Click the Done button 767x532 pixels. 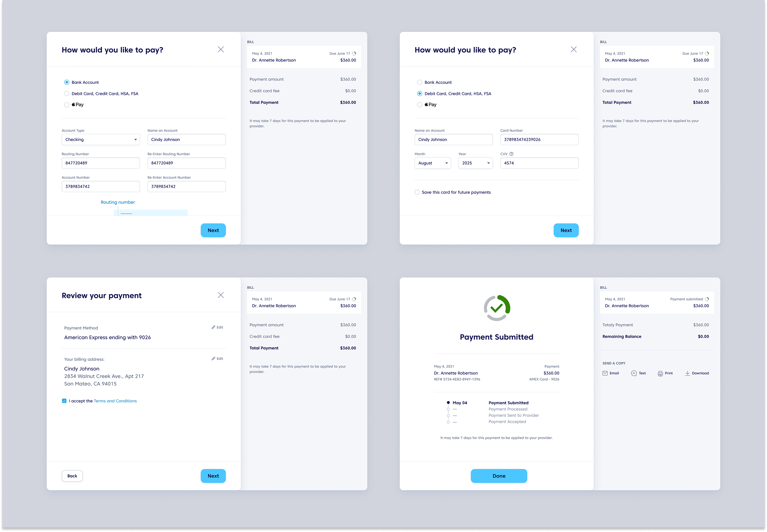(x=499, y=476)
